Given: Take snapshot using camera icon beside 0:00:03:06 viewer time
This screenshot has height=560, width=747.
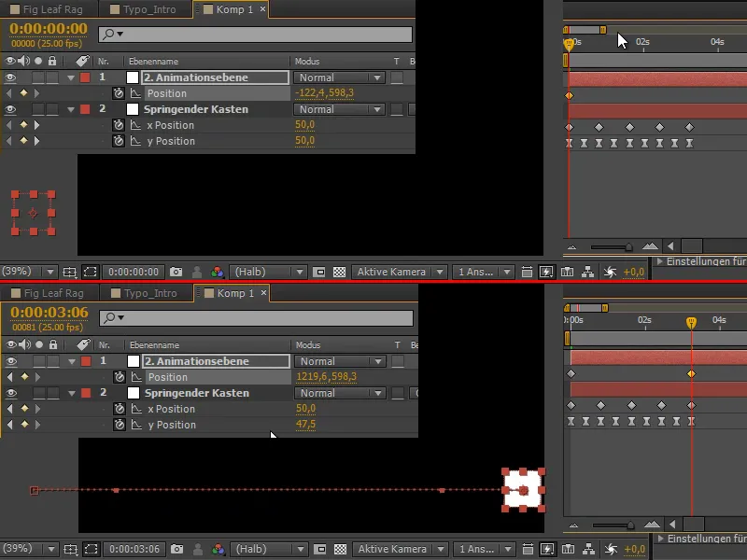Looking at the screenshot, I should click(x=176, y=549).
